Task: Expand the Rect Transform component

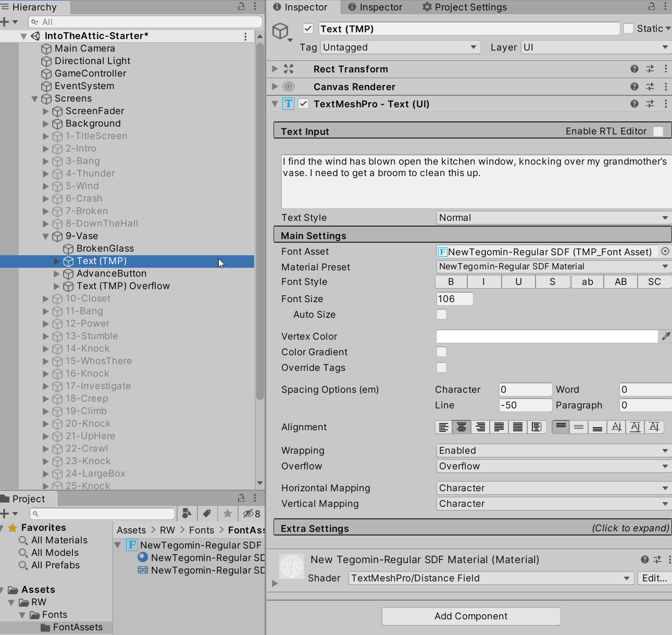Action: point(275,69)
